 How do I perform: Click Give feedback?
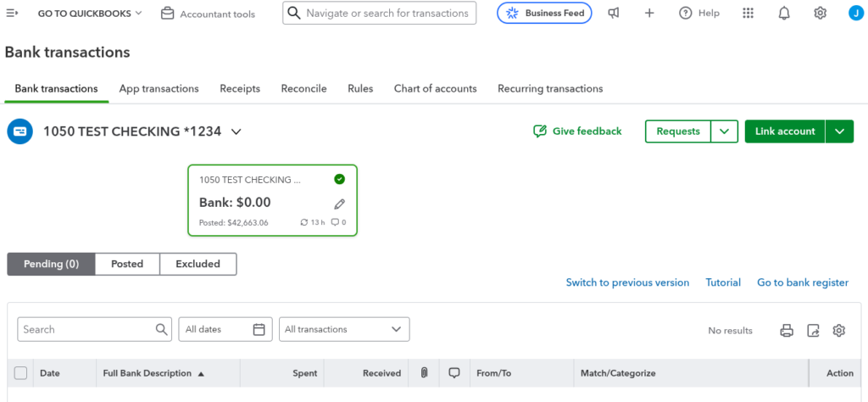point(577,131)
